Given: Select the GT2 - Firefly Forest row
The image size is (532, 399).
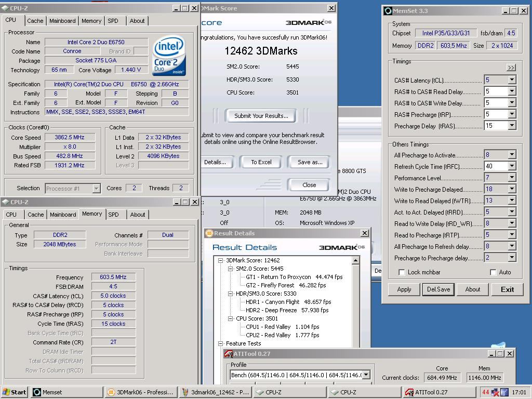Looking at the screenshot, I should click(286, 285).
